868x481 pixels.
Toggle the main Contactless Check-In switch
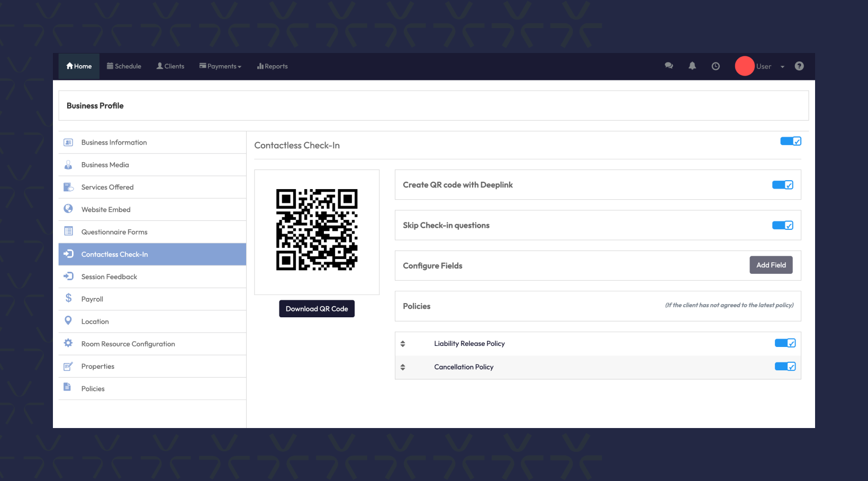pos(791,141)
